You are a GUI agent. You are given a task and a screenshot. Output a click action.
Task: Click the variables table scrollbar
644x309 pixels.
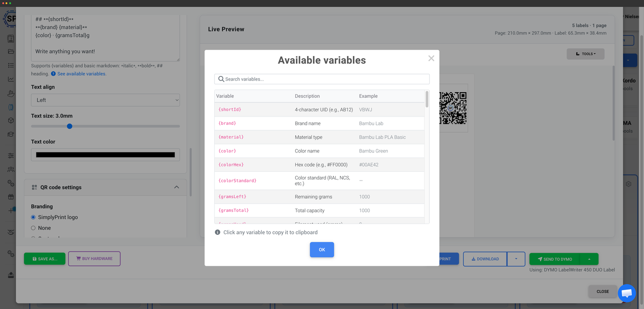tap(427, 99)
